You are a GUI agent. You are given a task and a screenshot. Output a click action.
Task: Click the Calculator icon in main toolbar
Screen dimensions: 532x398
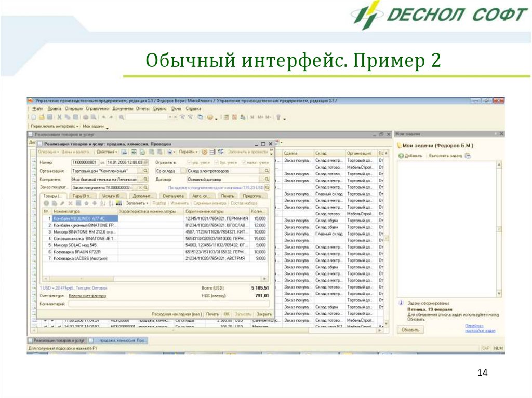click(227, 117)
